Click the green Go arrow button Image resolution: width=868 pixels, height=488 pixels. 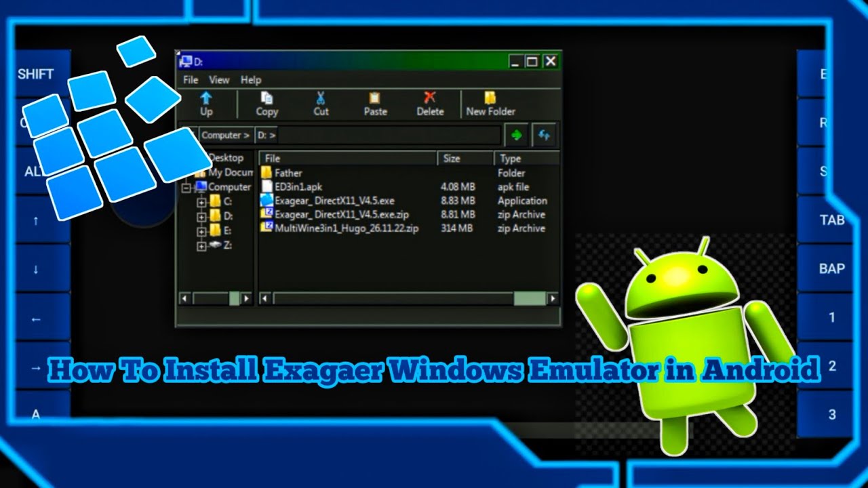click(x=516, y=135)
